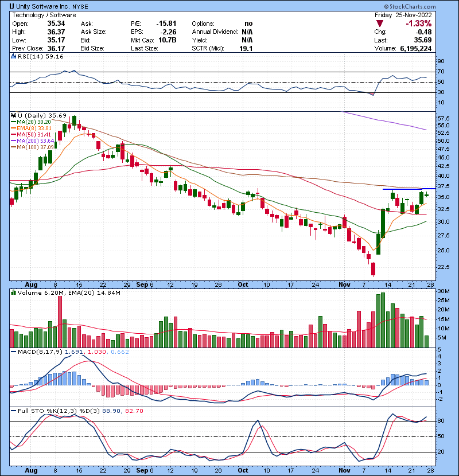This screenshot has width=459, height=476.
Task: Click the tallest red volume bar in August
Action: [x=60, y=322]
